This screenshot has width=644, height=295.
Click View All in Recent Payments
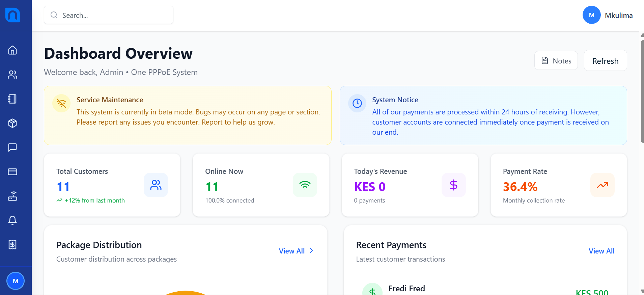[601, 251]
